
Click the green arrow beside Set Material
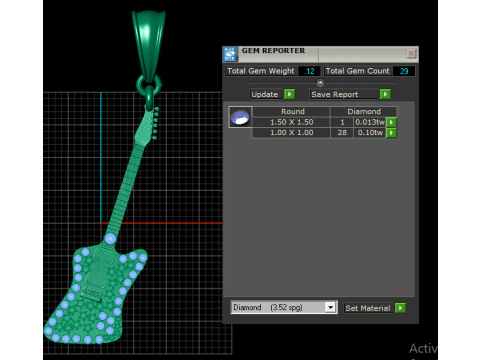point(400,308)
